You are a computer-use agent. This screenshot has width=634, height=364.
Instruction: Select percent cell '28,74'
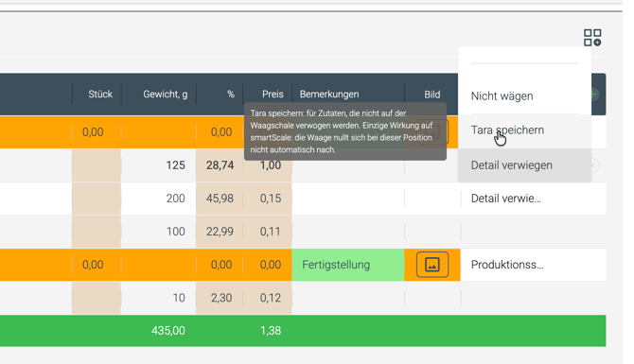tap(220, 165)
